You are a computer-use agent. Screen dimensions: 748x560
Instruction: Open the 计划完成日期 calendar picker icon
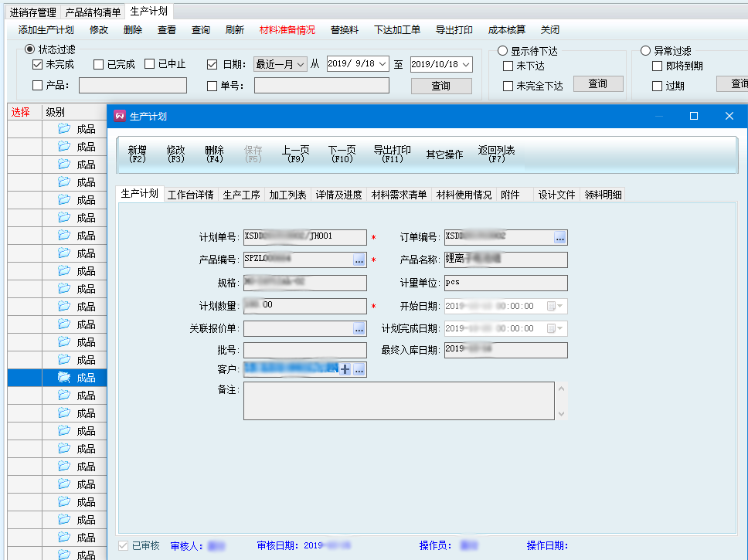[555, 328]
